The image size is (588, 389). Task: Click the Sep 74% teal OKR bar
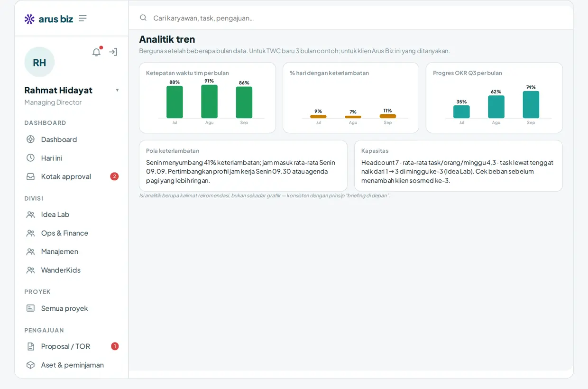point(531,105)
